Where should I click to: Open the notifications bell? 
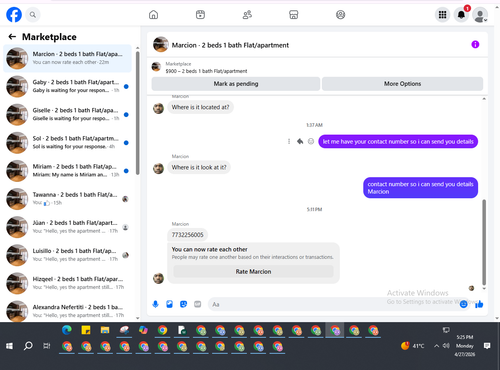[461, 15]
